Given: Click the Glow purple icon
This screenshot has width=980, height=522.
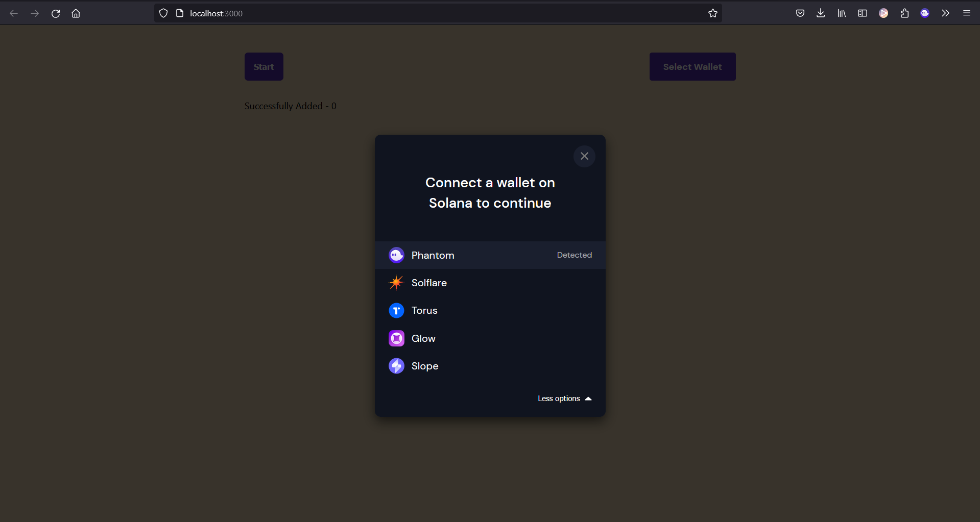Looking at the screenshot, I should 396,338.
